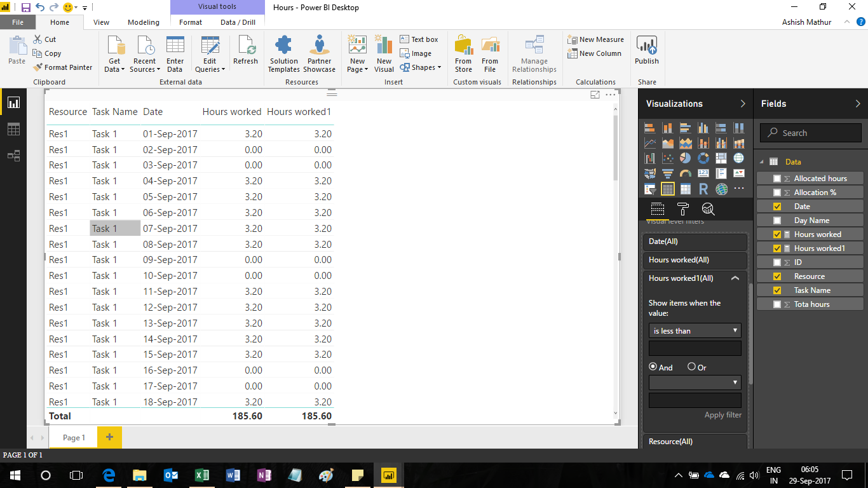
Task: Add a new page with plus button
Action: click(x=109, y=437)
